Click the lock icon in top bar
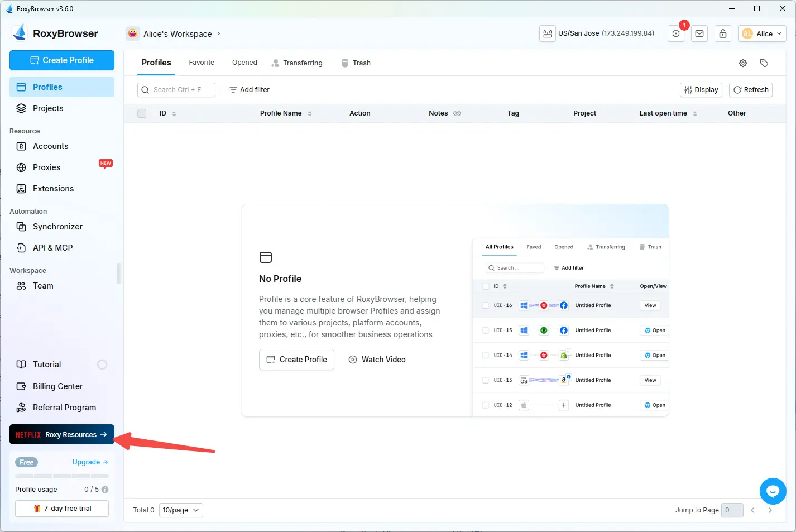796x532 pixels. tap(723, 34)
